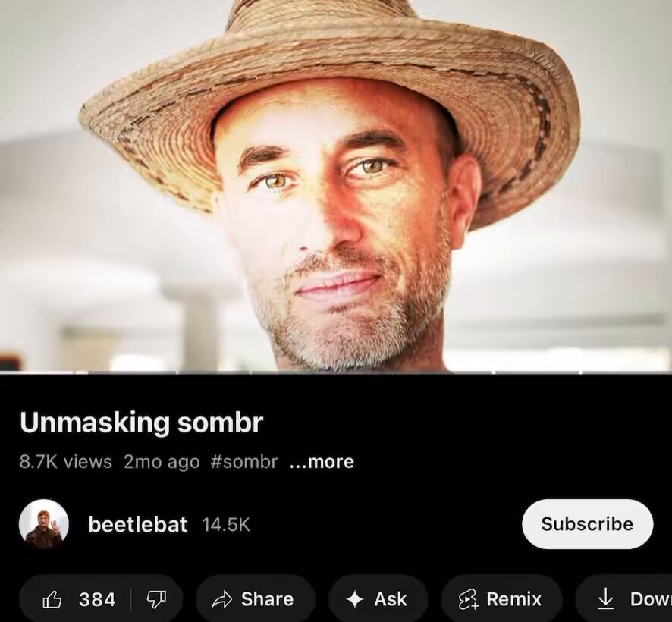
Task: Open the beetlebat channel avatar
Action: (x=44, y=524)
